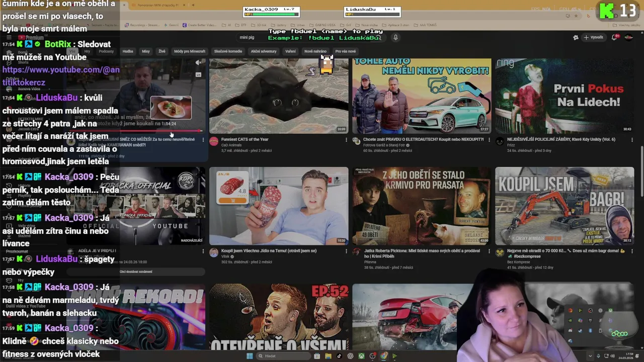Open KOUPIL JSEM BAGR thumbnail
This screenshot has height=362, width=644.
(x=565, y=206)
